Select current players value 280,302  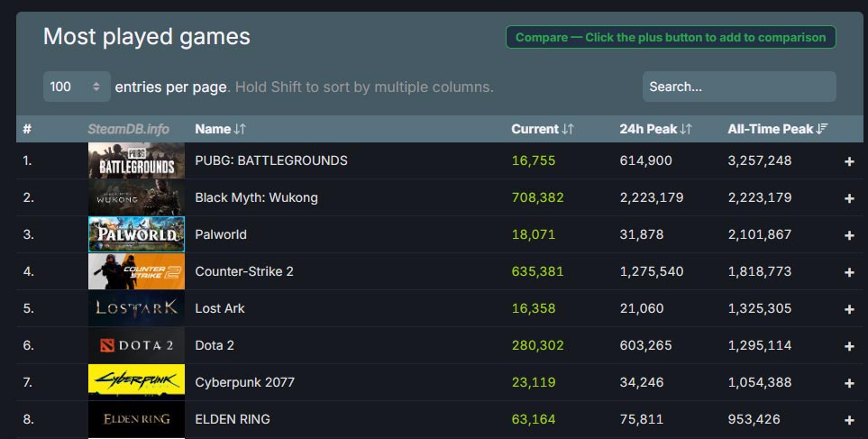(x=537, y=345)
